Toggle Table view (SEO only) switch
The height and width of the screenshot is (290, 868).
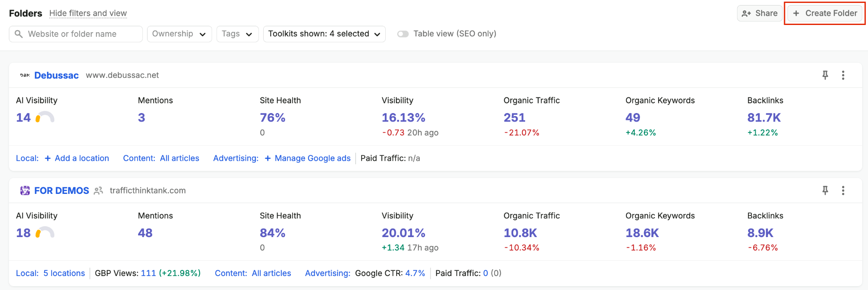[403, 34]
